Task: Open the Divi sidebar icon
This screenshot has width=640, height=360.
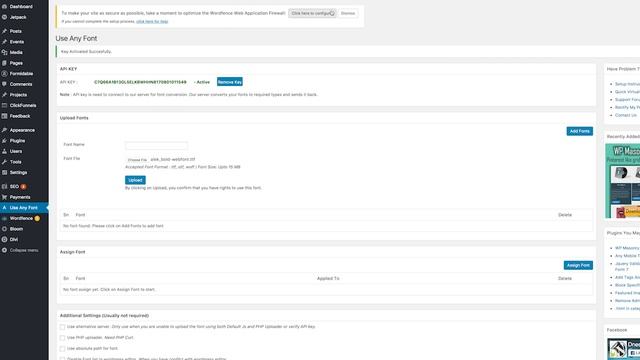Action: [4, 240]
